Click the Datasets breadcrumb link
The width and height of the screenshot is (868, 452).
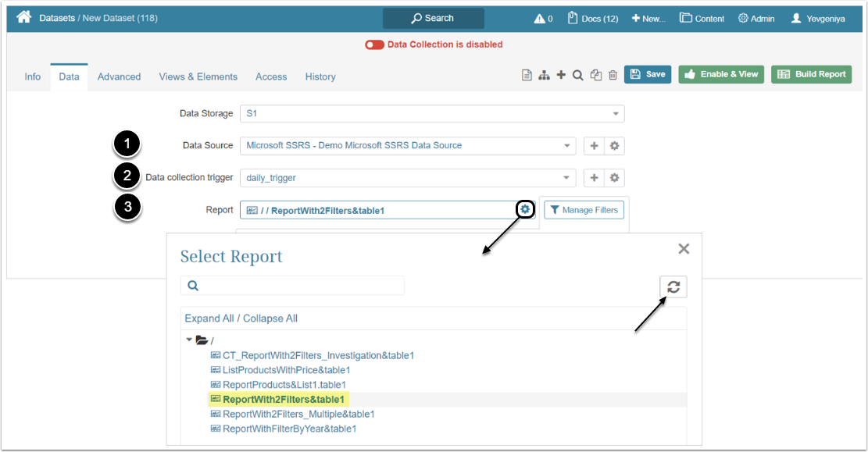[x=57, y=18]
